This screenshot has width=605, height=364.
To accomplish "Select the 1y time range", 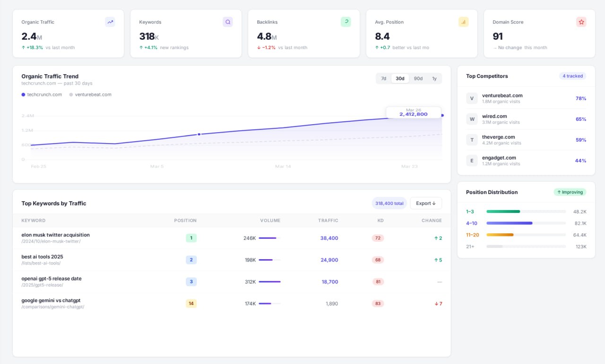I will (x=434, y=78).
